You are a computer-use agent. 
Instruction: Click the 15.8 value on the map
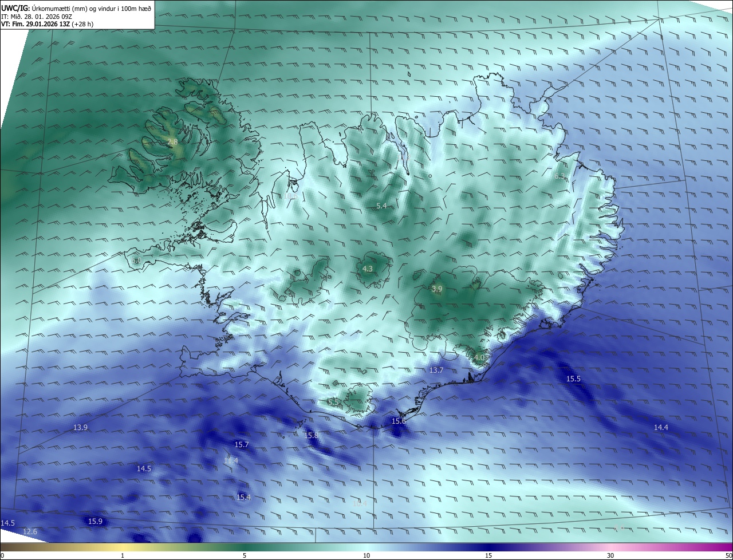click(x=311, y=436)
